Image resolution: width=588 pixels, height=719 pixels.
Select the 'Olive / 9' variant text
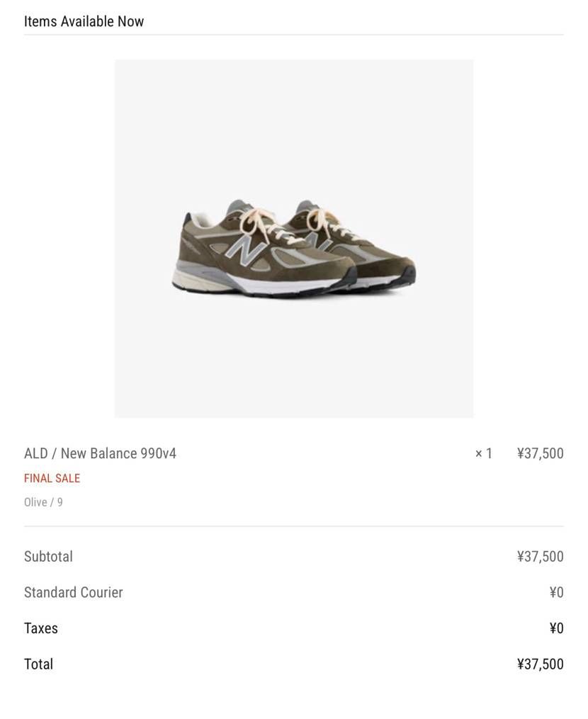[43, 502]
